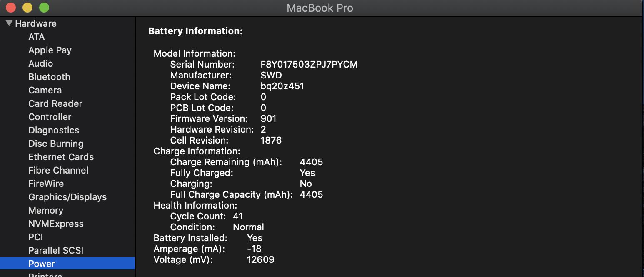Select Audio in the hardware list
Viewport: 644px width, 277px height.
[x=40, y=63]
